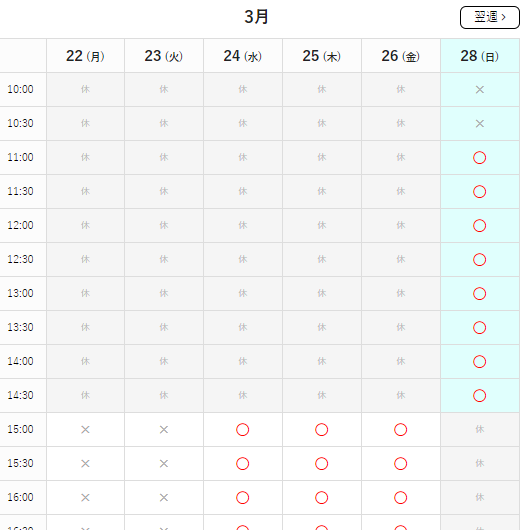Pick 25 (木) 16:00 available slot
The image size is (520, 530).
click(322, 498)
